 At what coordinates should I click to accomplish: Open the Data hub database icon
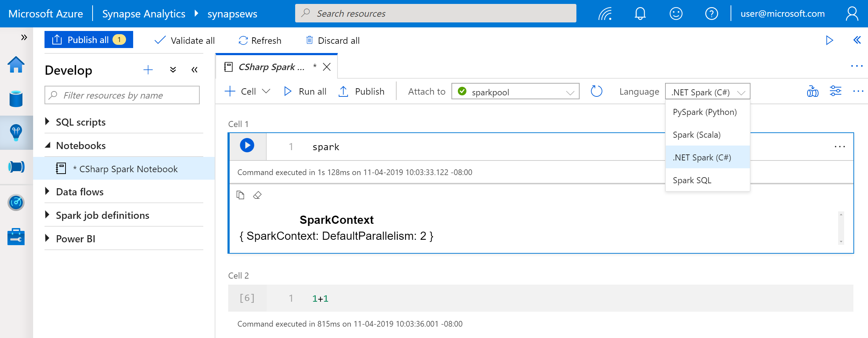16,99
